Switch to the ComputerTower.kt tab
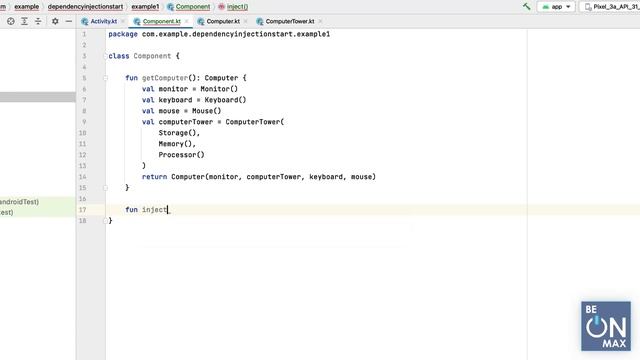The image size is (640, 360). point(290,21)
